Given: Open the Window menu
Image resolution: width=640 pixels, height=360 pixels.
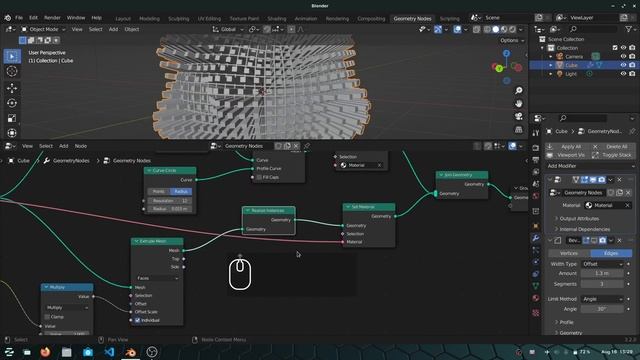Looking at the screenshot, I should point(76,18).
